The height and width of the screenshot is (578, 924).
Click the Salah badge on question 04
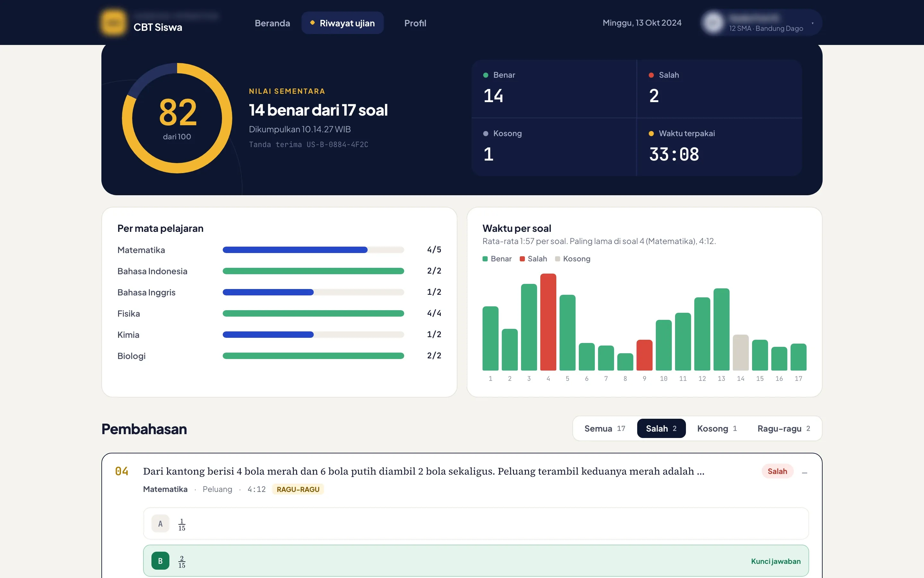pyautogui.click(x=777, y=471)
